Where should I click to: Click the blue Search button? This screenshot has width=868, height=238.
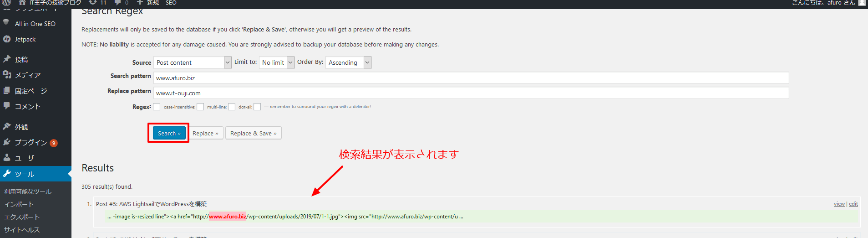click(169, 133)
